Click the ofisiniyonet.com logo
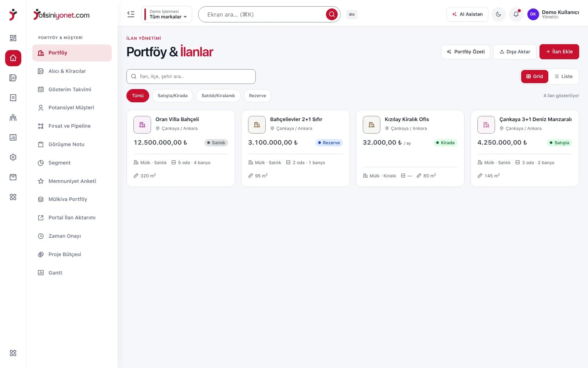The image size is (588, 368). (x=61, y=15)
